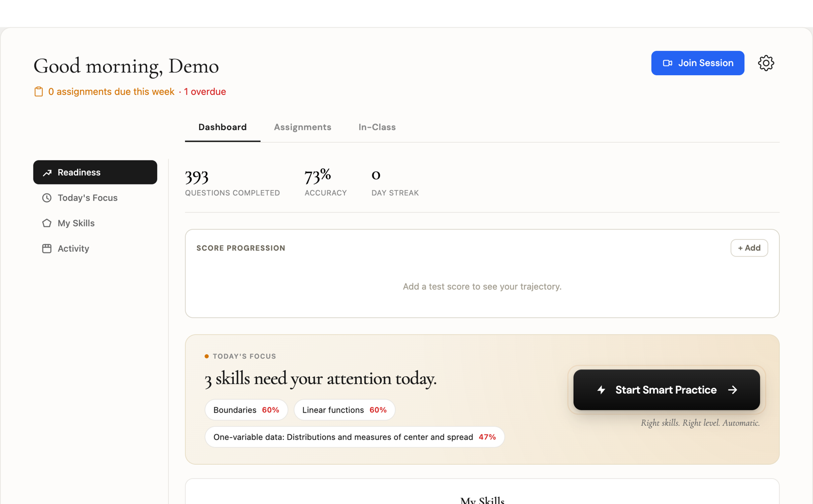Image resolution: width=813 pixels, height=504 pixels.
Task: Open the Boundaries 60% skill chip
Action: (246, 410)
